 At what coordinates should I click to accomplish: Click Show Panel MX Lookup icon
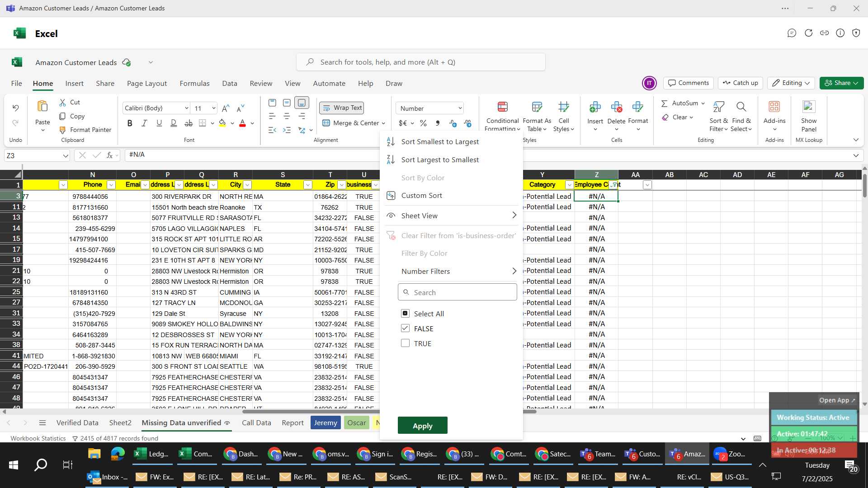(x=809, y=107)
